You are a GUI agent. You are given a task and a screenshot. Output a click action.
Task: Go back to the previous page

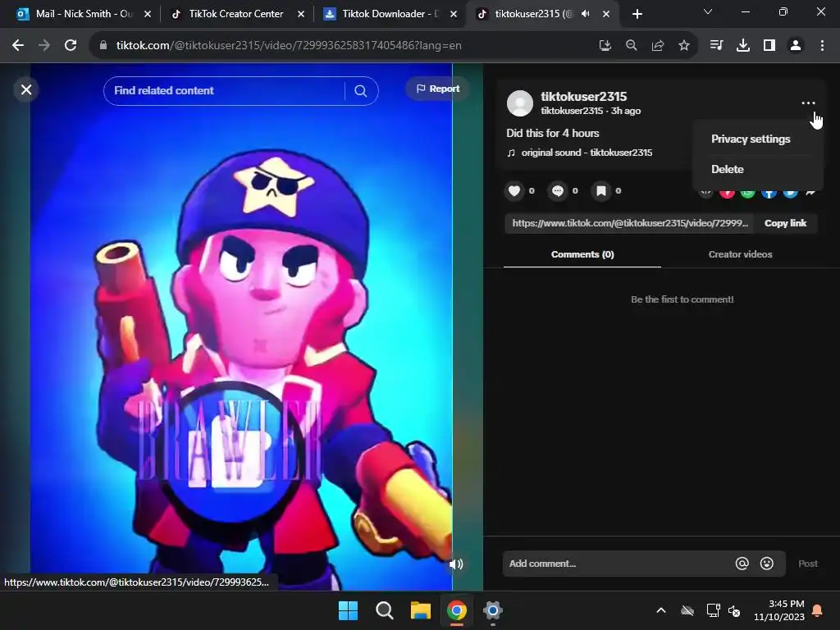coord(18,46)
